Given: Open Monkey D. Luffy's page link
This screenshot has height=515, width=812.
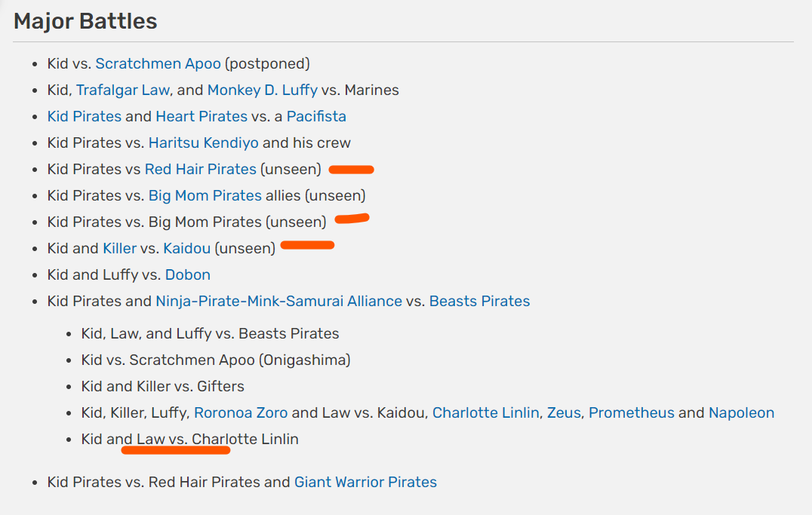Looking at the screenshot, I should [x=262, y=90].
